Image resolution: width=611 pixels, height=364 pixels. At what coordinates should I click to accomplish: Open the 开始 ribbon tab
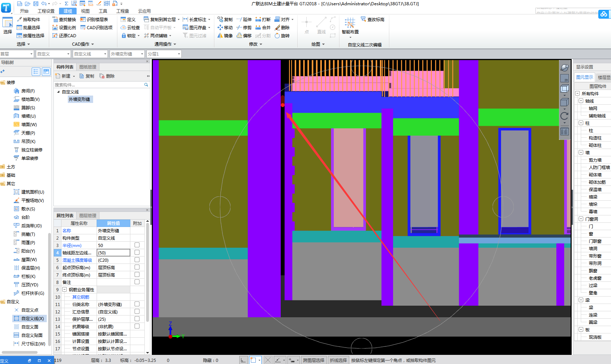point(24,11)
